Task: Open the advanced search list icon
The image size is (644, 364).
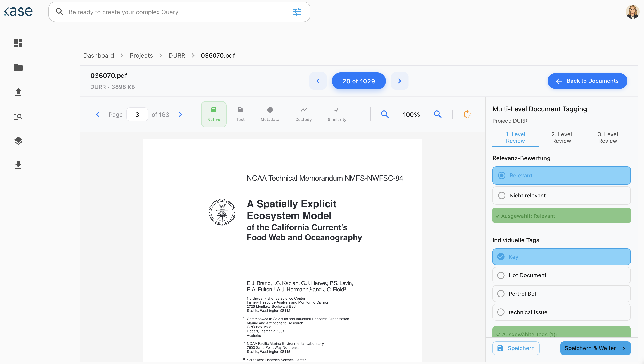Action: 18,117
